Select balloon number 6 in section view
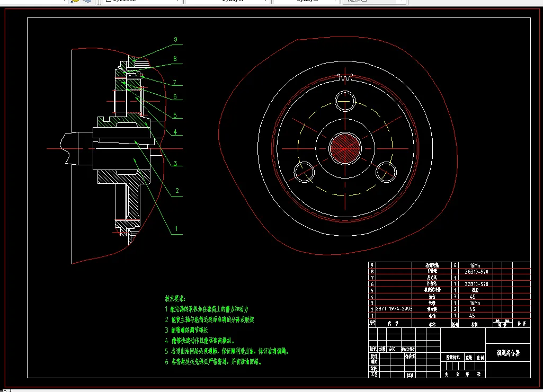This screenshot has width=543, height=392. pyautogui.click(x=175, y=97)
